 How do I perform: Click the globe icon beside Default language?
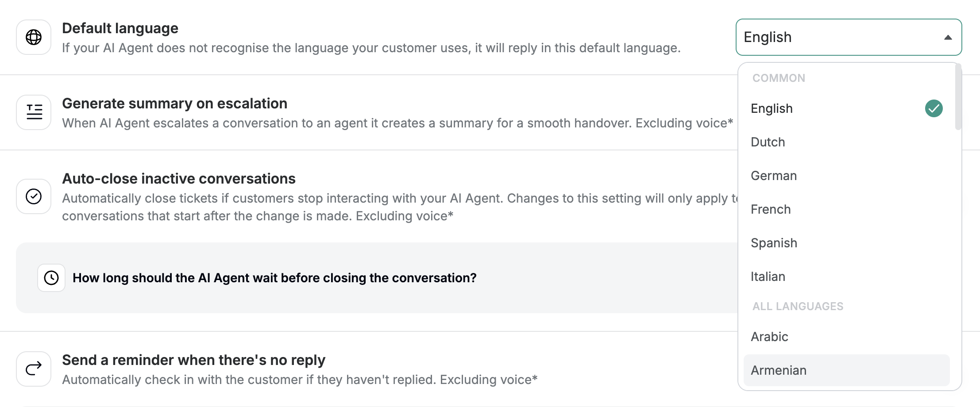click(34, 37)
